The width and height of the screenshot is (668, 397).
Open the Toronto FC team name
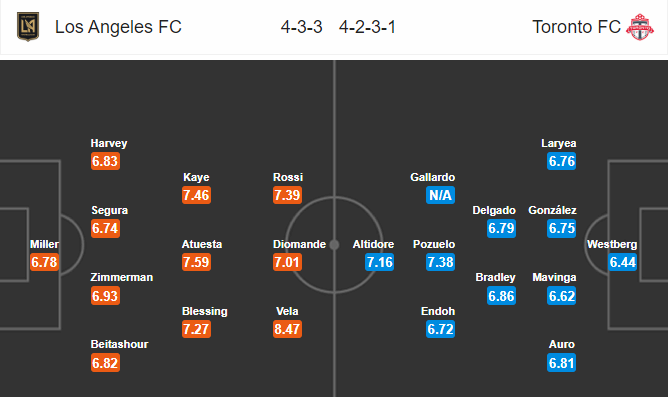click(x=576, y=27)
